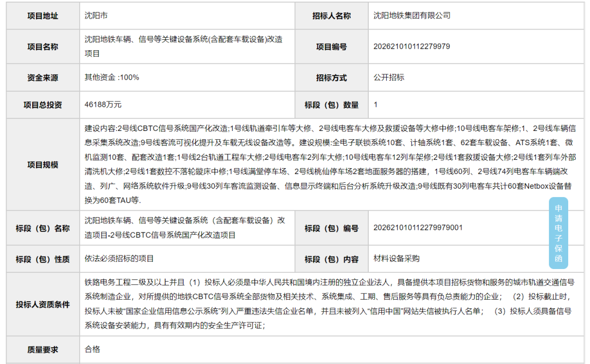590x364 pixels.
Task: Click the 依法必须招标的项目 value
Action: [x=119, y=259]
